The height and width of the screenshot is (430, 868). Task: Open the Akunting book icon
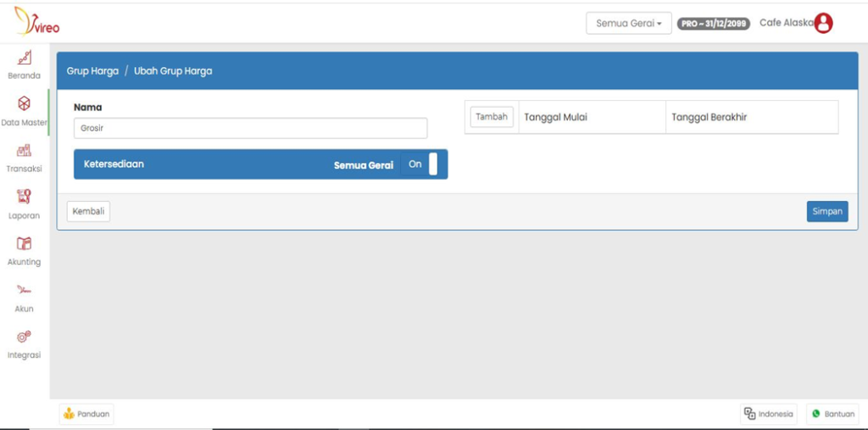pyautogui.click(x=24, y=244)
